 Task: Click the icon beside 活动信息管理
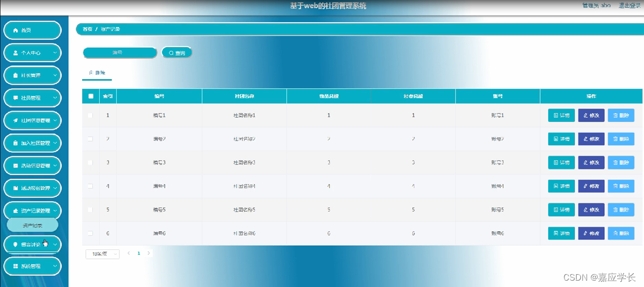point(15,166)
